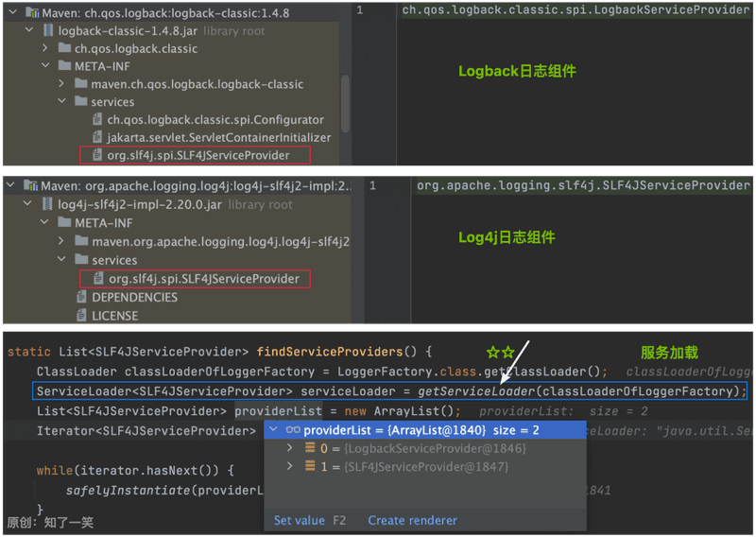756x537 pixels.
Task: Expand SLF4JServiceProvider@1847 list entry
Action: (290, 466)
